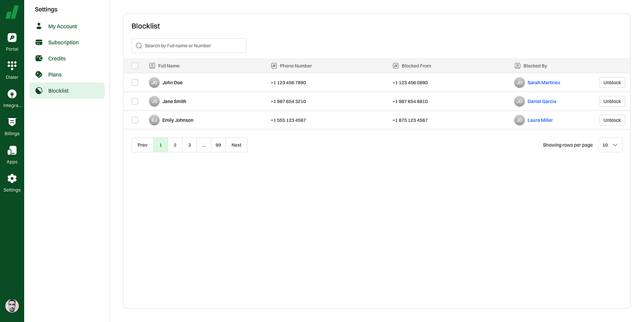Click Emily Johnson's EJ avatar
Viewport: 644px width, 322px height.
tap(154, 120)
